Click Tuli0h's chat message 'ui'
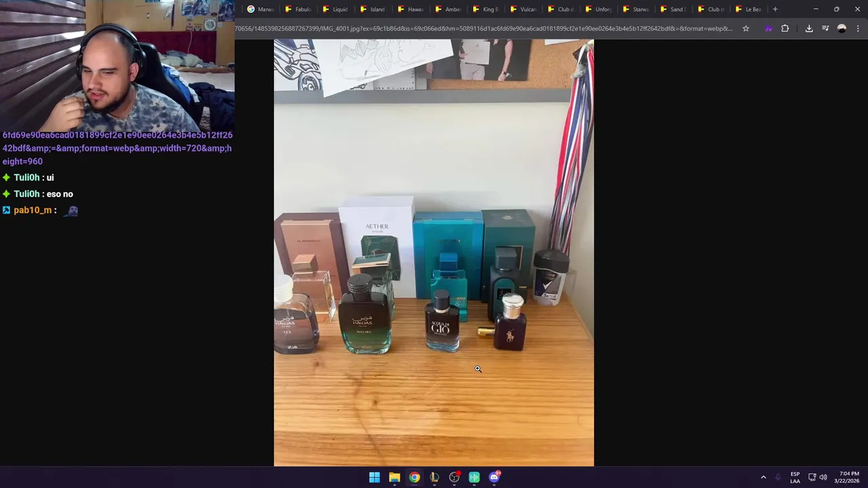Image resolution: width=868 pixels, height=488 pixels. [50, 178]
